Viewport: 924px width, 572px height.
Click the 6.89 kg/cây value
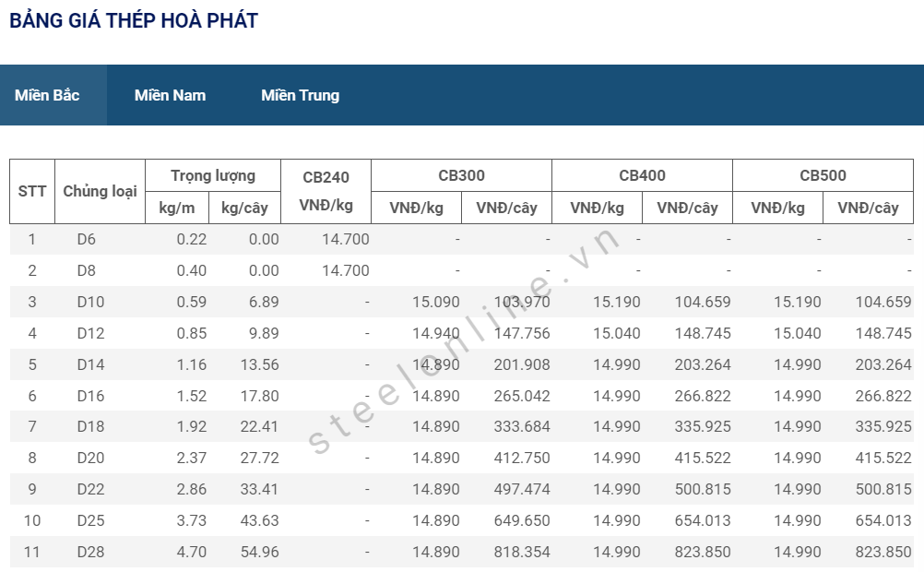264,302
